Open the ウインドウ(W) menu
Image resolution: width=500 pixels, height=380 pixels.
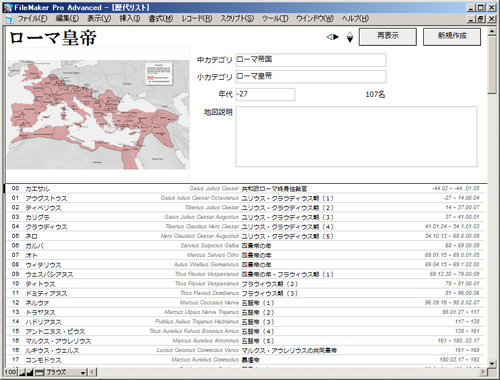tap(315, 19)
